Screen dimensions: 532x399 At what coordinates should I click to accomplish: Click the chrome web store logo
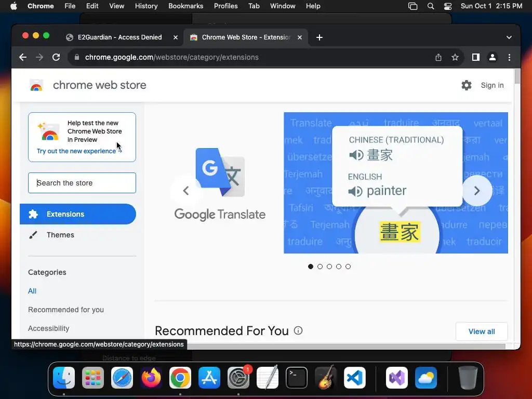(x=36, y=85)
